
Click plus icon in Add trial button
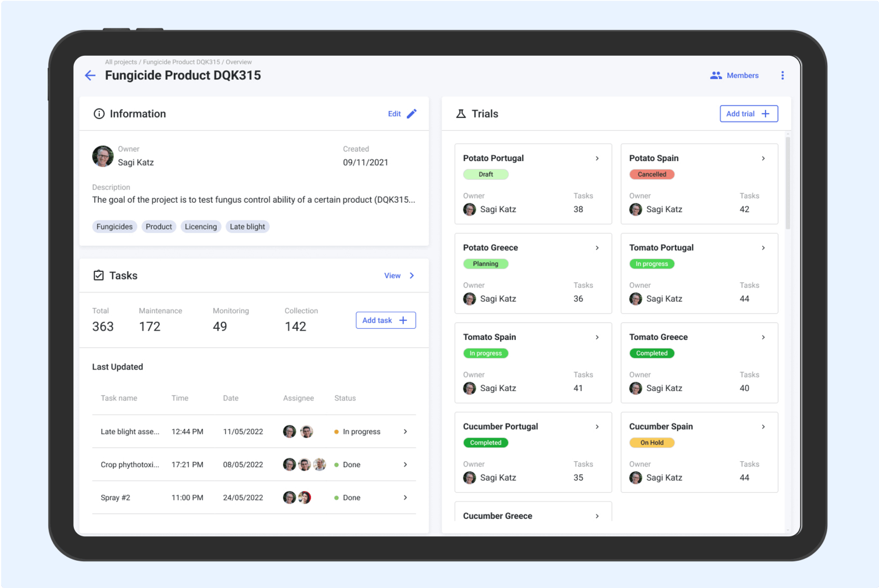[766, 114]
